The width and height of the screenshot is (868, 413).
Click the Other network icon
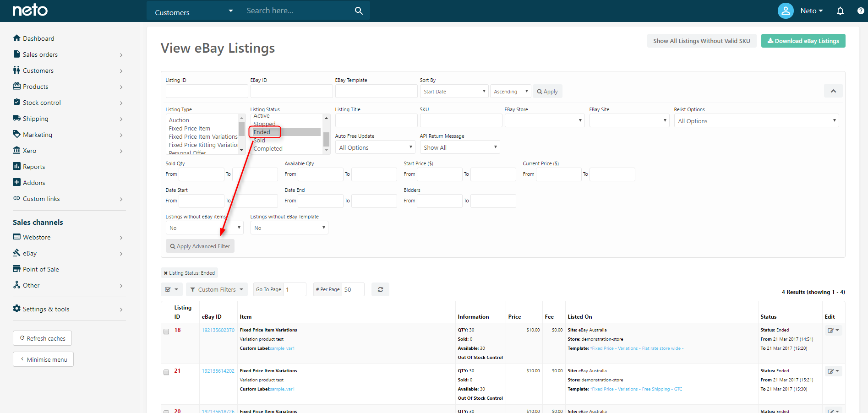tap(17, 285)
